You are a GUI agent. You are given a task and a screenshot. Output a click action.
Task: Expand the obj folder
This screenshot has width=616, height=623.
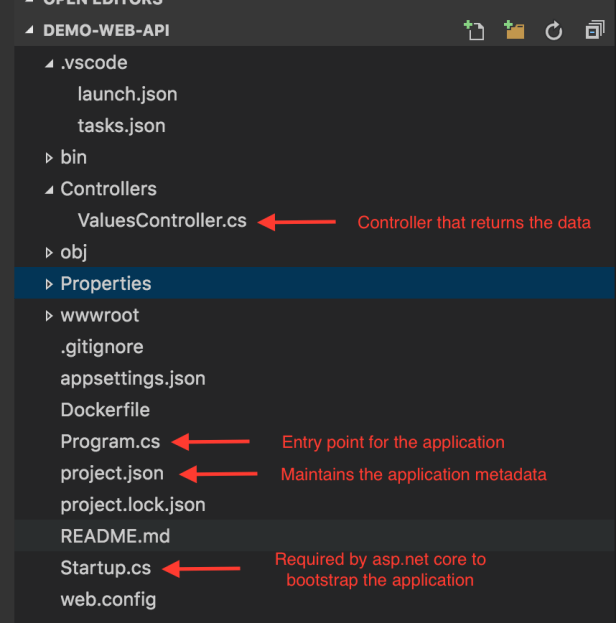coord(50,252)
